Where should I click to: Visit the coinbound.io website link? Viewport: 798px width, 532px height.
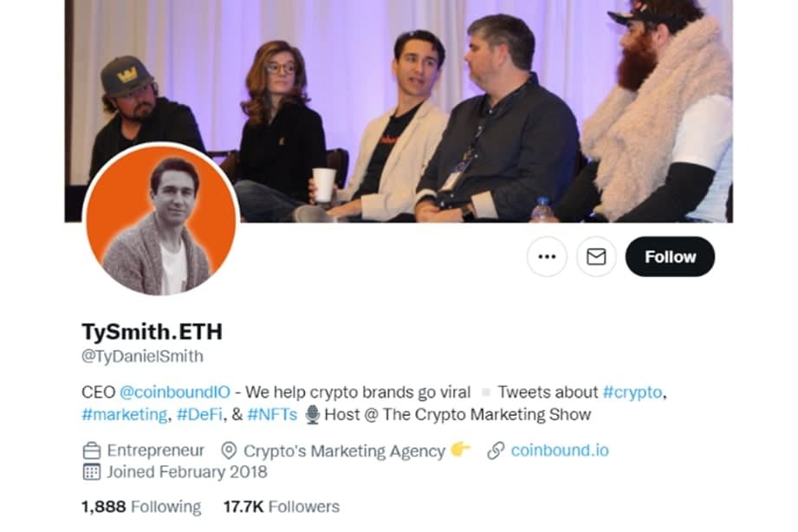[560, 451]
